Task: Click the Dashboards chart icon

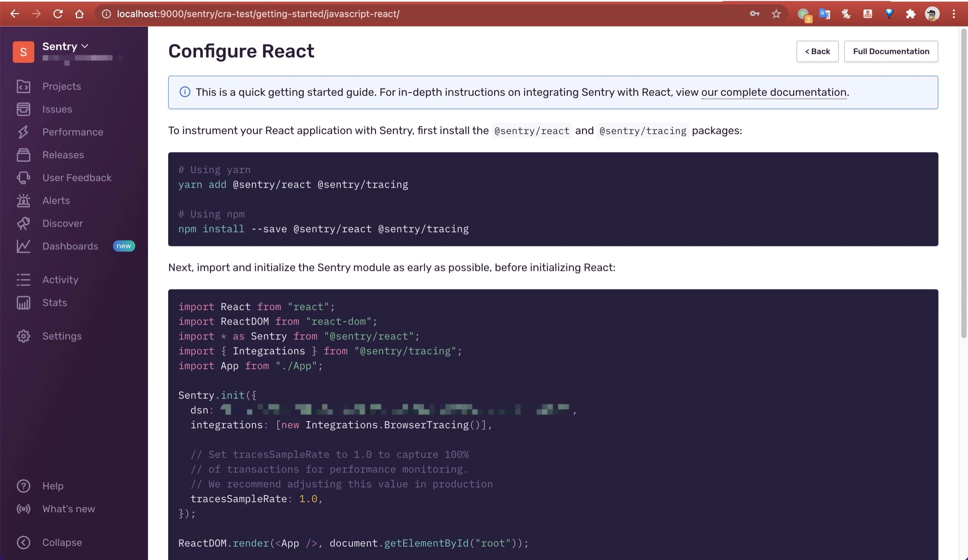Action: coord(23,246)
